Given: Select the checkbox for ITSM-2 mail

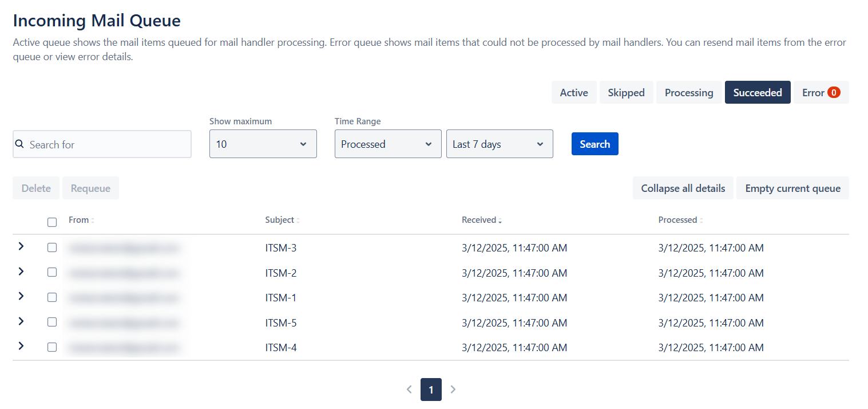Looking at the screenshot, I should click(52, 273).
